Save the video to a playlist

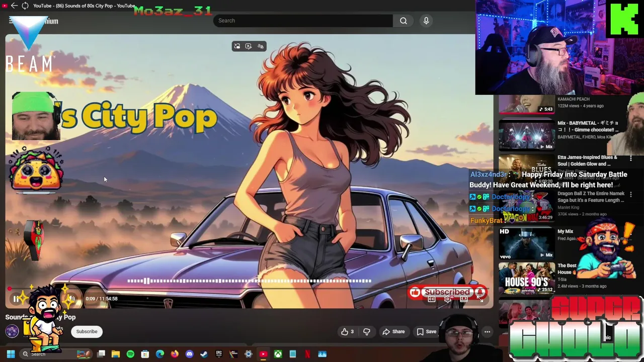coord(427,332)
